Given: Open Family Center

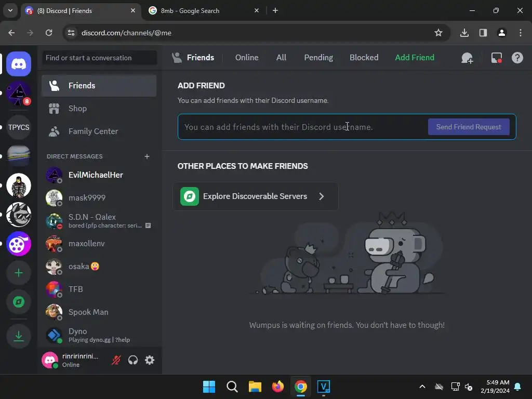Looking at the screenshot, I should click(x=99, y=131).
